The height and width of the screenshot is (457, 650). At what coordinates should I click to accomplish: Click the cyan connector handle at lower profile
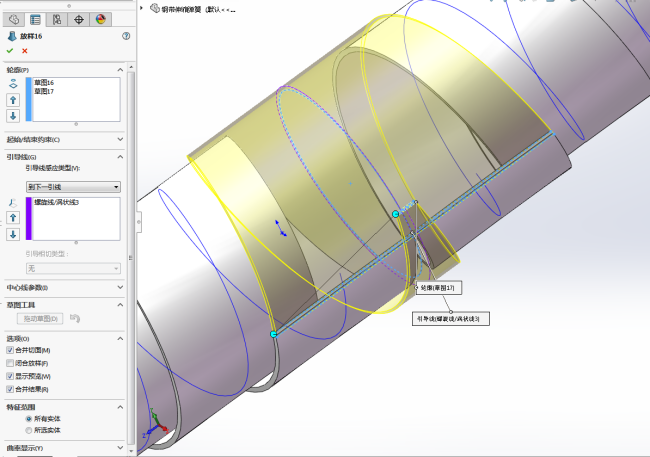click(x=274, y=334)
